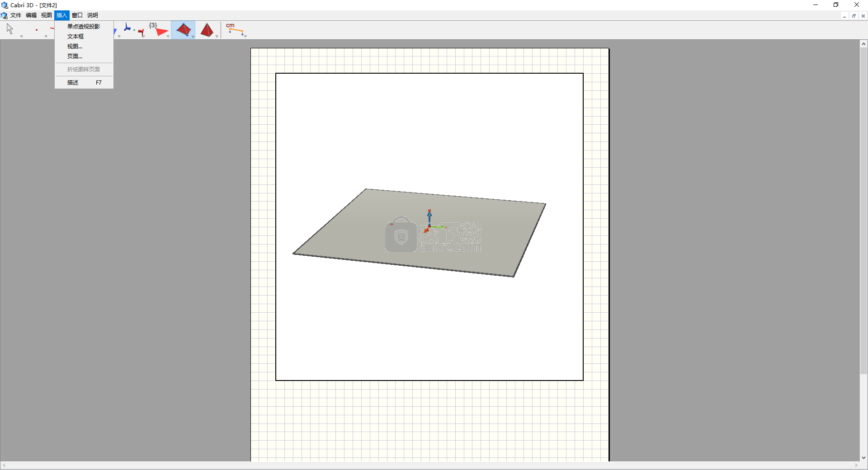This screenshot has height=470, width=868.
Task: Open the 窗口 menu
Action: coord(77,15)
